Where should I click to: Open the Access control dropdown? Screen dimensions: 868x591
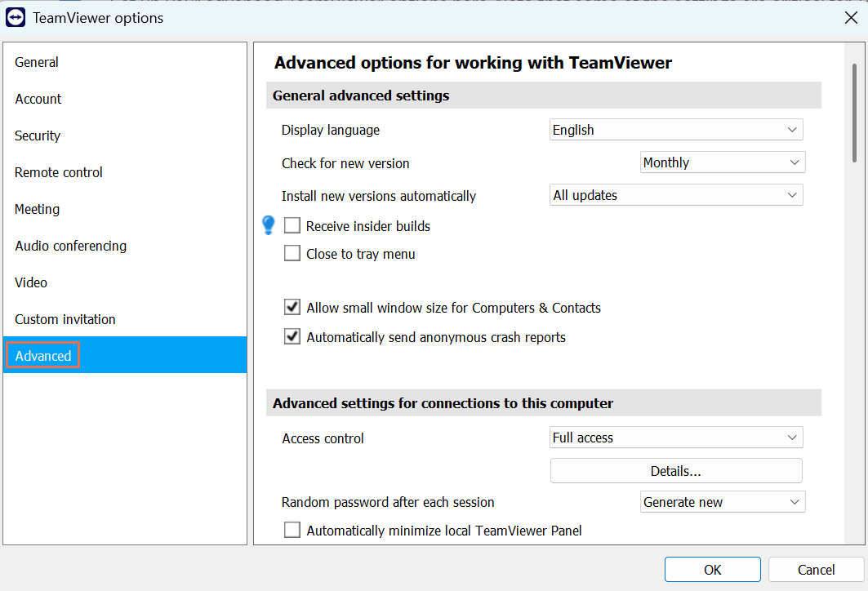pyautogui.click(x=676, y=438)
